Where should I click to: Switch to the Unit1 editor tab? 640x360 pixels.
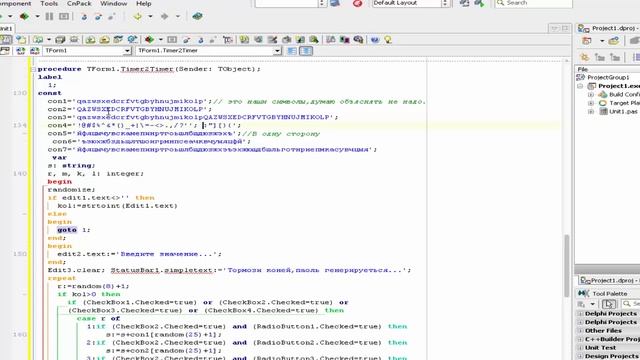(6, 28)
